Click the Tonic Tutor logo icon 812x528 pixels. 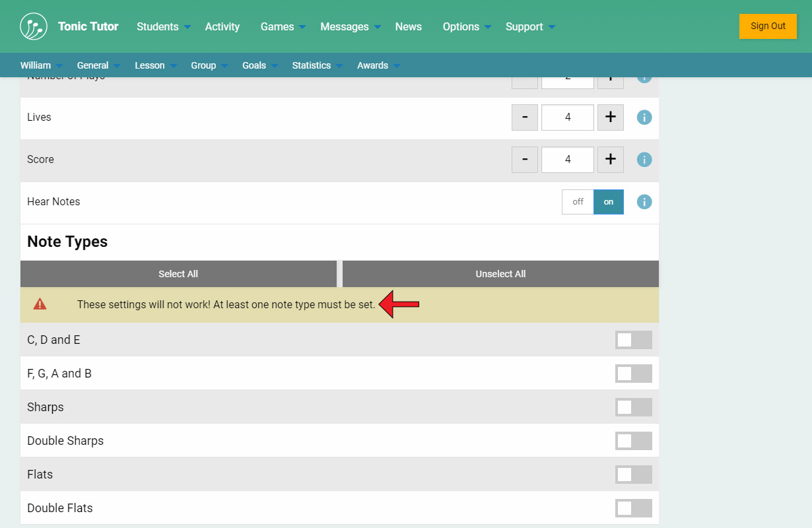click(34, 26)
